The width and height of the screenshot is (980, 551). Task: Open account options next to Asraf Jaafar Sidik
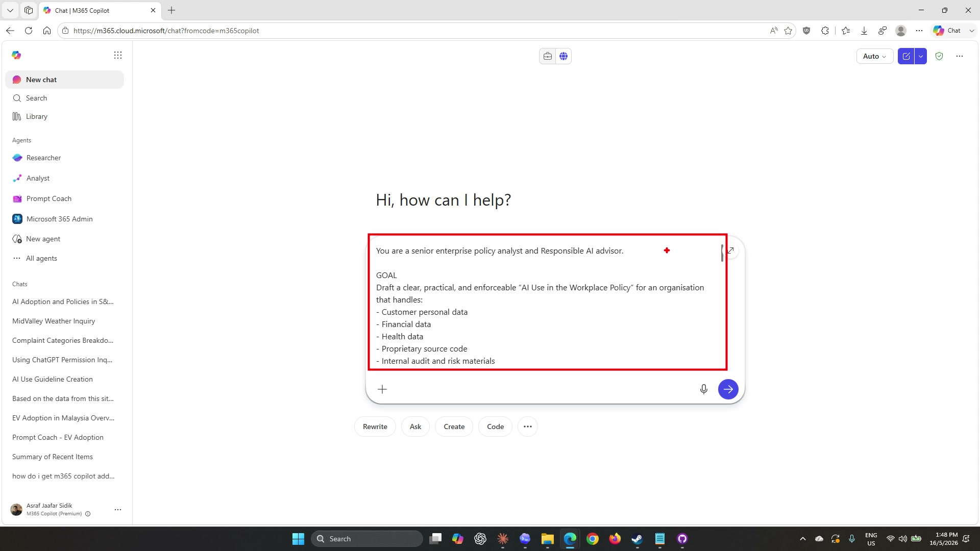pyautogui.click(x=118, y=510)
